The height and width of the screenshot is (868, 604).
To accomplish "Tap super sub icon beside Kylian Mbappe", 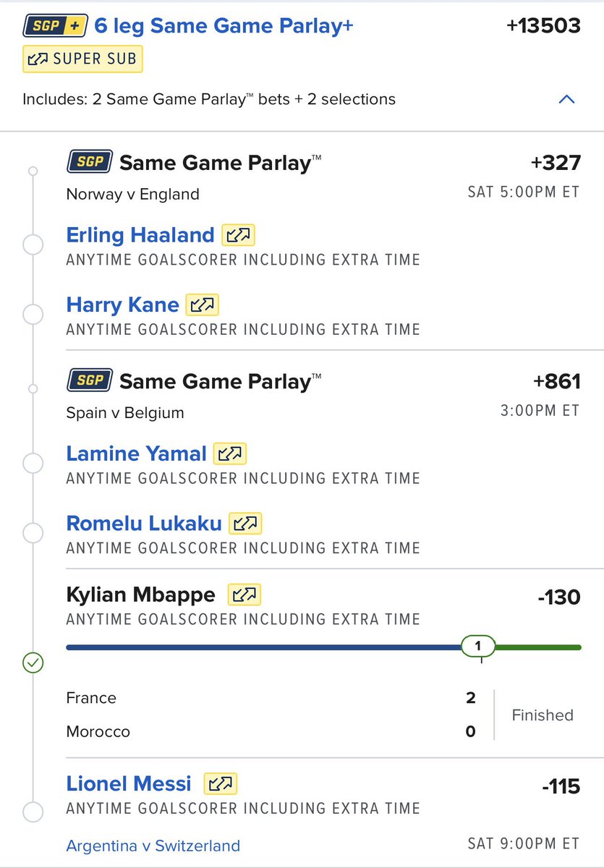I will point(244,595).
